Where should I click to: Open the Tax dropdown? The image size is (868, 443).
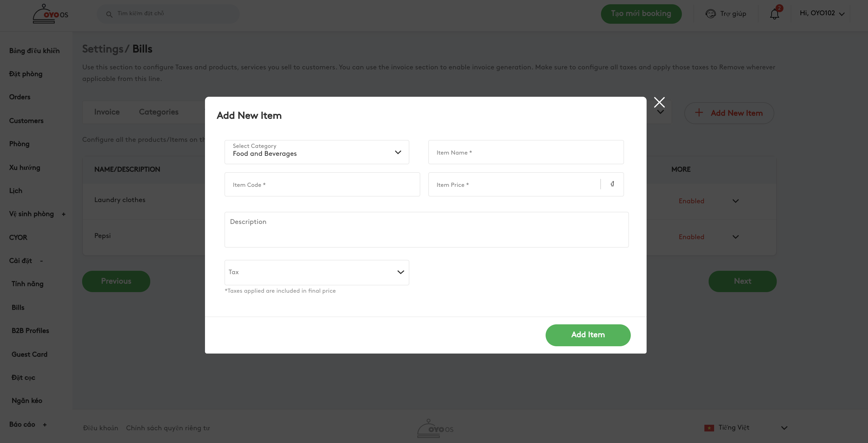pyautogui.click(x=316, y=272)
